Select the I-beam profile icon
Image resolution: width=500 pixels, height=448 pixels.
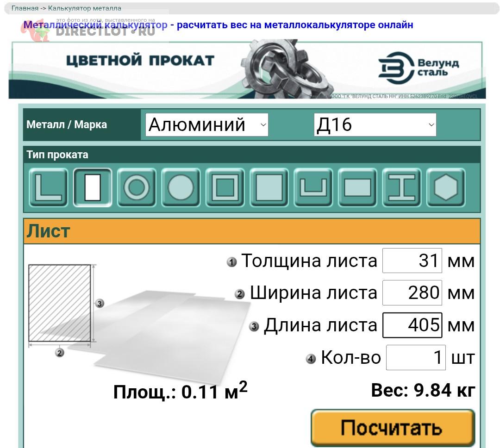pos(401,187)
